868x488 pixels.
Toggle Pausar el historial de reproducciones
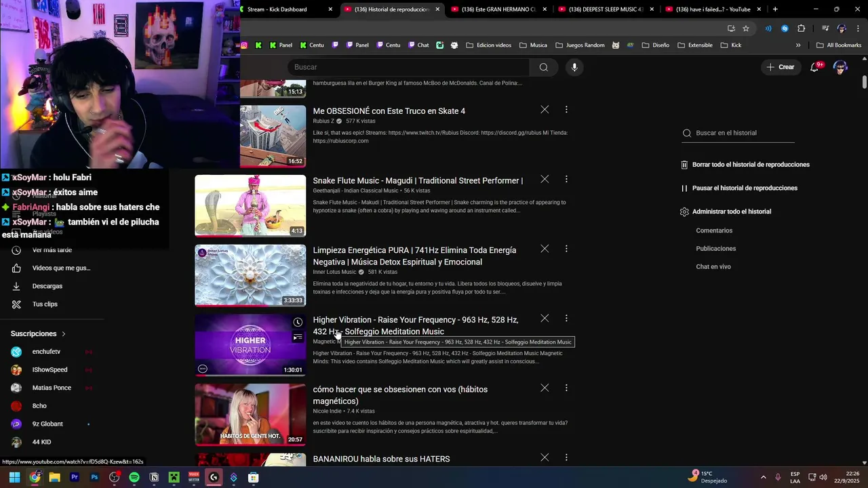[x=739, y=188]
